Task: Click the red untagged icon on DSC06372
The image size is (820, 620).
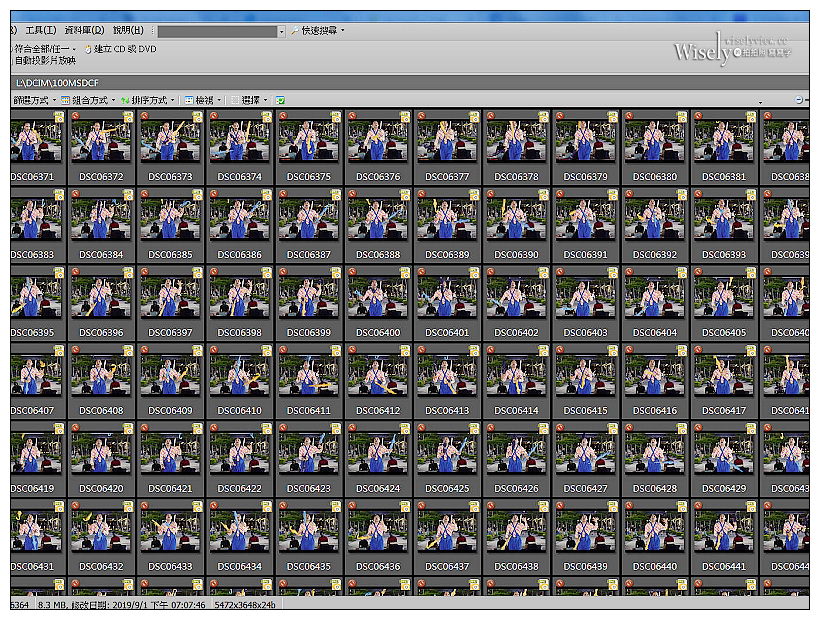Action: [x=75, y=116]
